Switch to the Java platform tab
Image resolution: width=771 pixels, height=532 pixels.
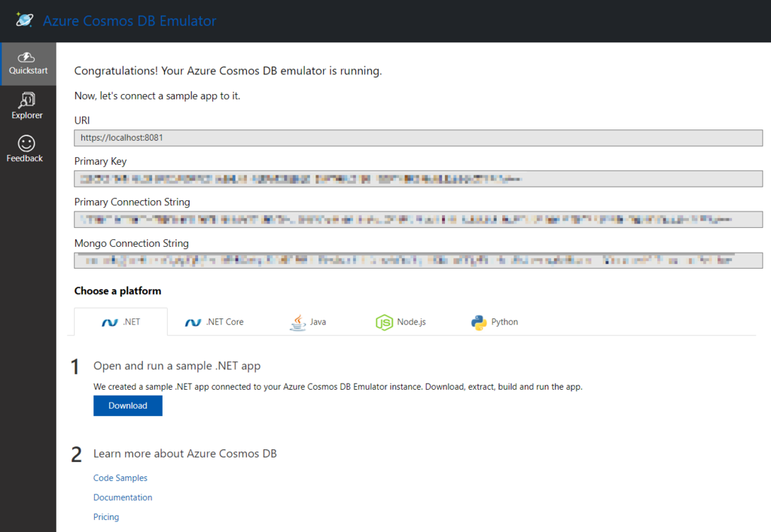coord(308,322)
